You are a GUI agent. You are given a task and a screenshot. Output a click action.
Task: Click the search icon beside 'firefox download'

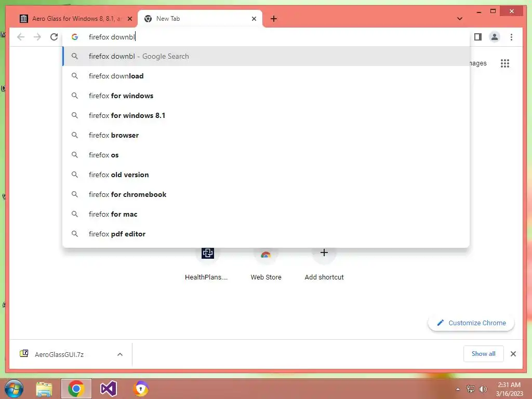click(x=75, y=76)
